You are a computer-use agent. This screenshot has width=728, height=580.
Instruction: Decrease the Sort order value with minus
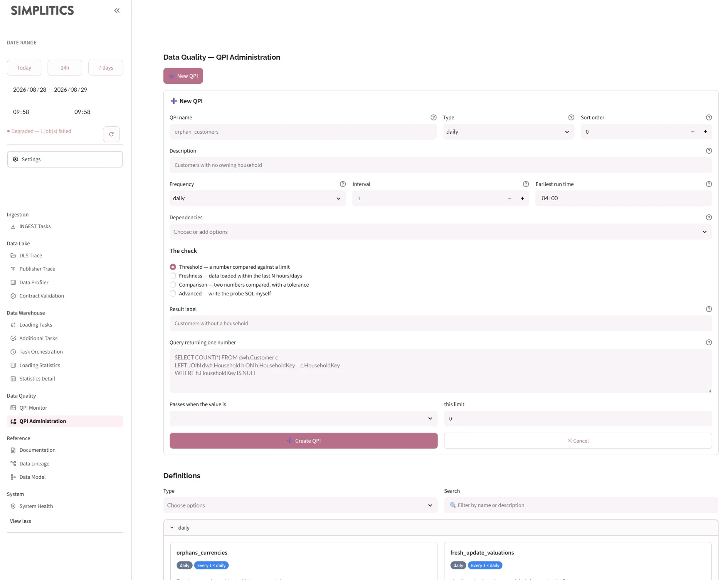coord(692,132)
